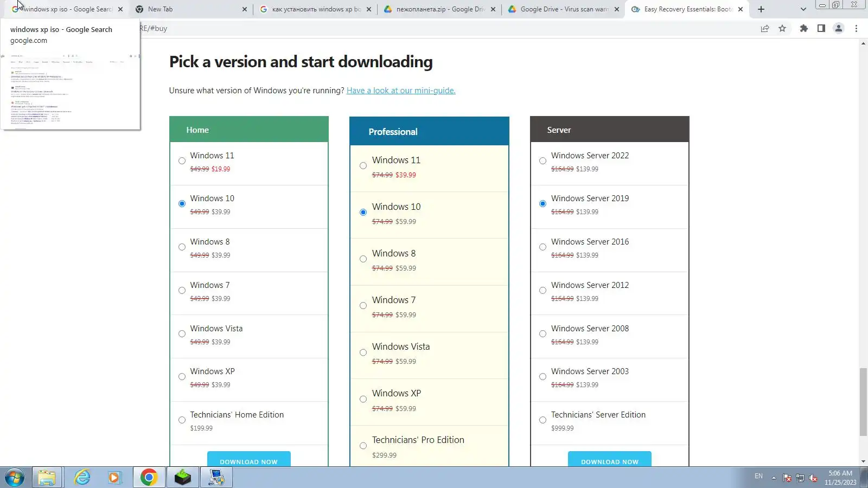Close the windows xp iso search tab
The height and width of the screenshot is (488, 868).
120,9
